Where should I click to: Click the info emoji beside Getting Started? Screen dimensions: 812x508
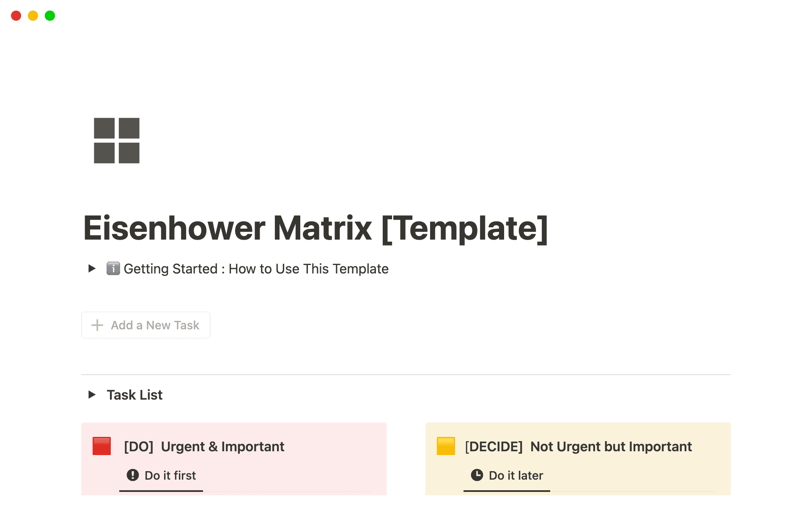(x=112, y=268)
